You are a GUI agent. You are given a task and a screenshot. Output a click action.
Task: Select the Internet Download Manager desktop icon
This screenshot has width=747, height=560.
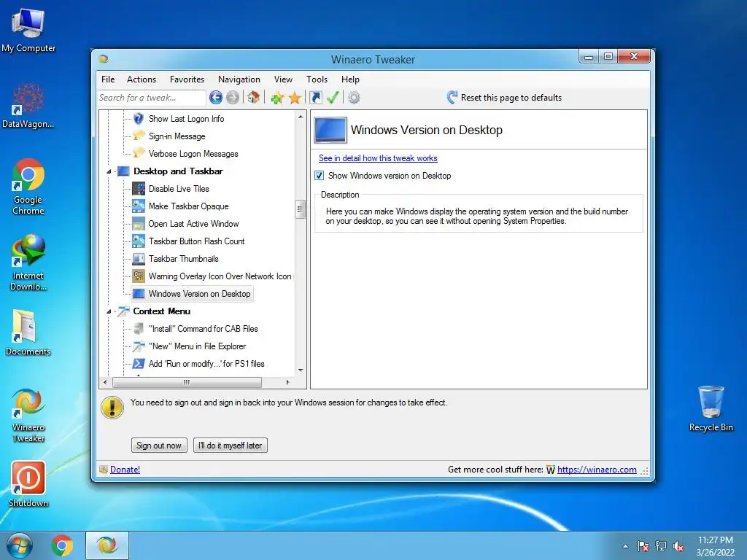[x=28, y=262]
